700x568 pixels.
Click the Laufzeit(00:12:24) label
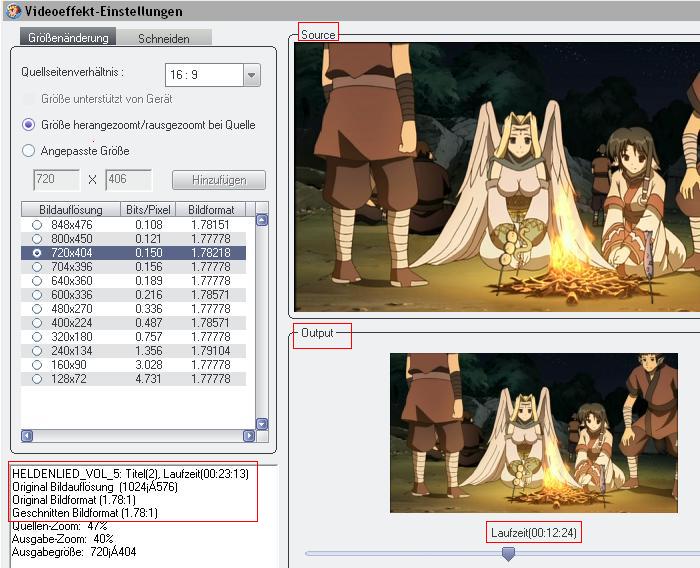pos(534,532)
